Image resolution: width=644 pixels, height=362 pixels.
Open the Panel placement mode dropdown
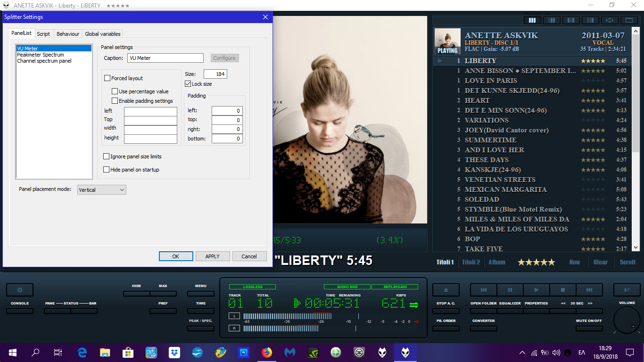(101, 190)
